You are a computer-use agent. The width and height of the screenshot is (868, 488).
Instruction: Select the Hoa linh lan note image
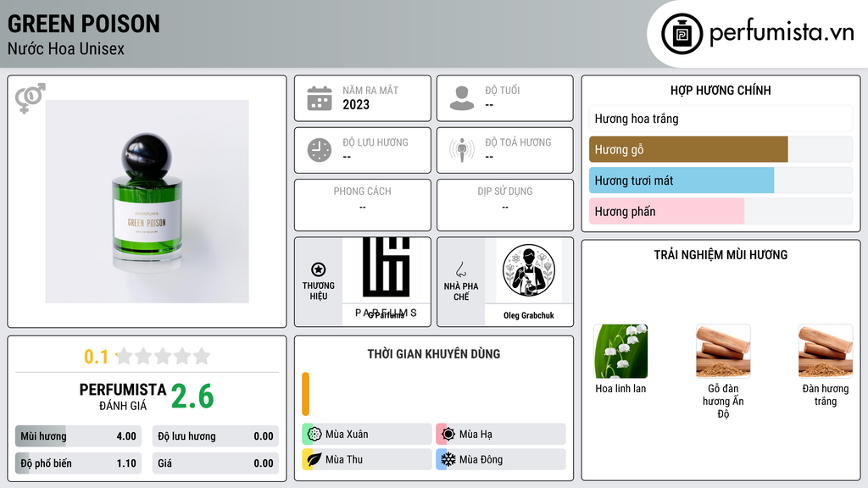click(620, 352)
